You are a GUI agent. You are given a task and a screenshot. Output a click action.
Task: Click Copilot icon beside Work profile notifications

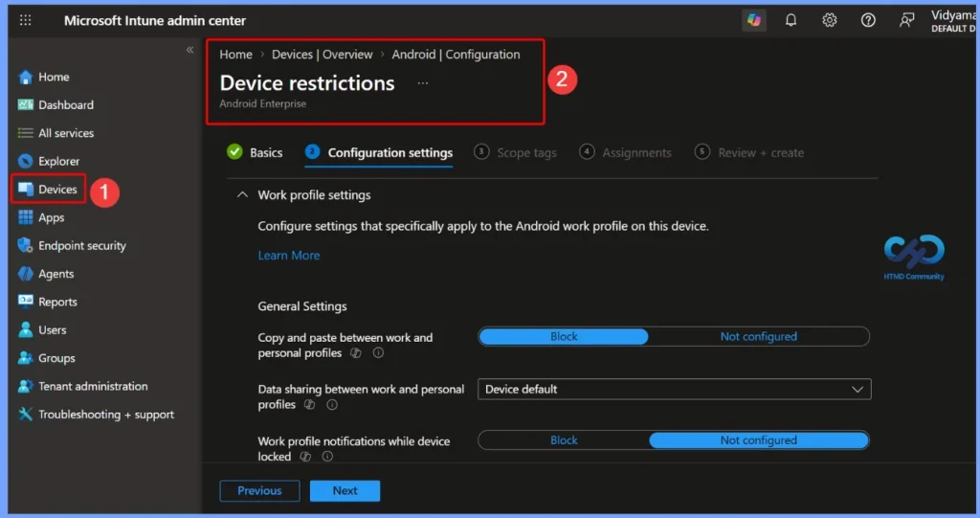(x=305, y=457)
